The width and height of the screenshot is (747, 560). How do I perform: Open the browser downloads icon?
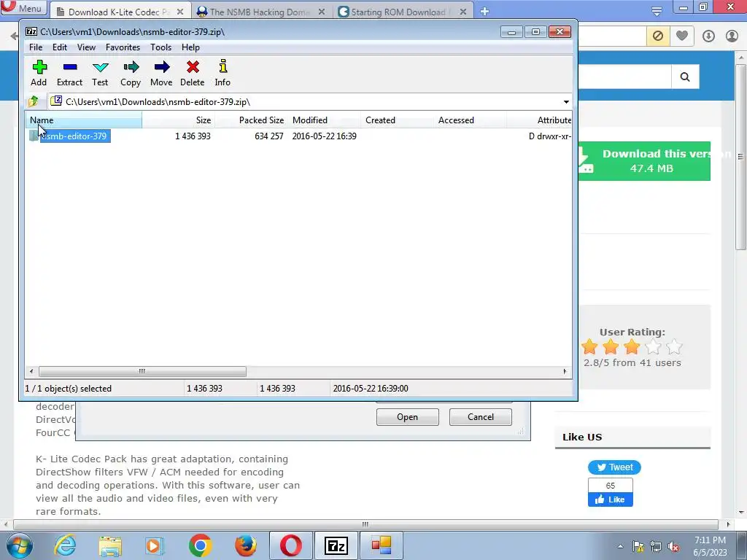point(708,36)
